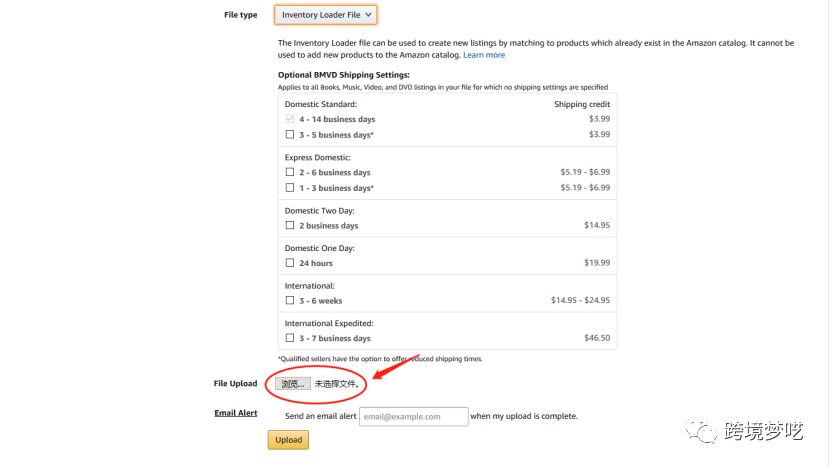Image resolution: width=830 pixels, height=467 pixels.
Task: Click the File type label
Action: click(x=241, y=15)
